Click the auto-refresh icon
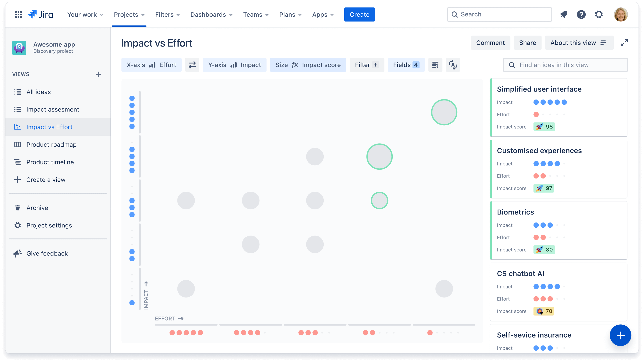Viewport: 644px width, 362px height. tap(452, 65)
